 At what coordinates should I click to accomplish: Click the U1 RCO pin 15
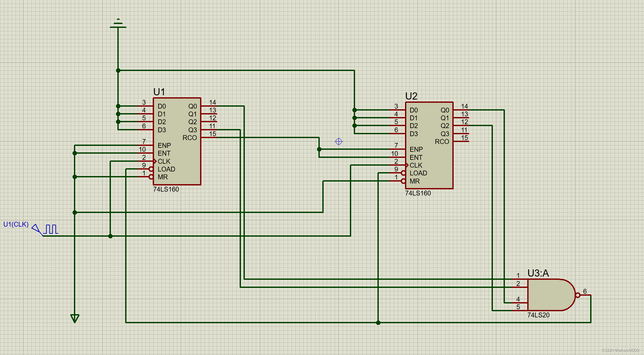tap(209, 137)
